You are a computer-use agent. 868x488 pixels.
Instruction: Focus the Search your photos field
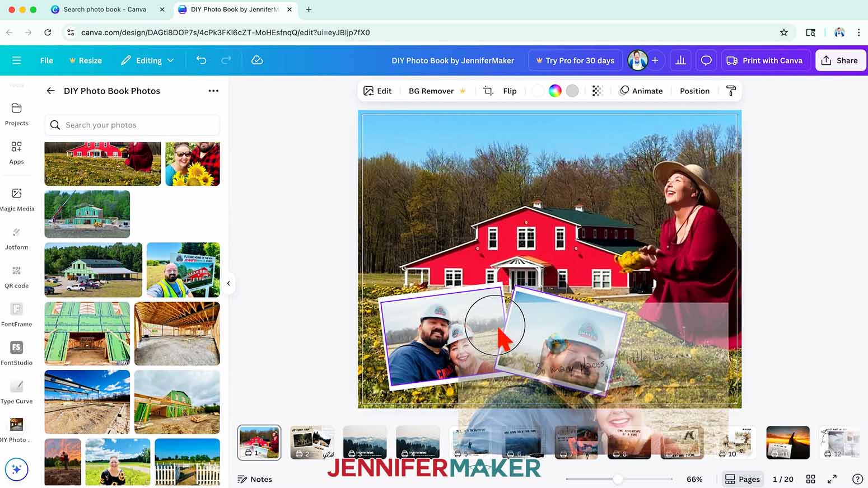pos(132,125)
